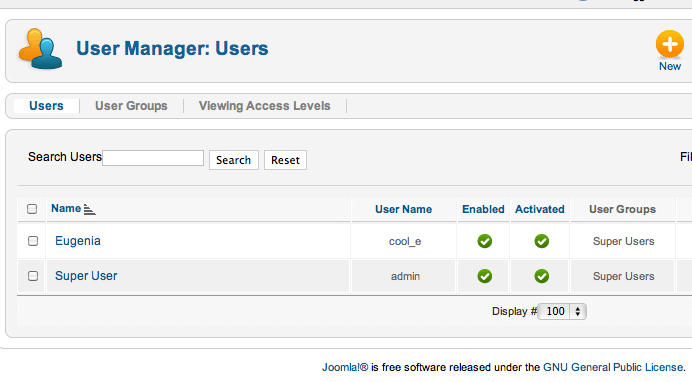Switch to the User Groups tab
Screen dimensions: 692x382
pos(131,106)
